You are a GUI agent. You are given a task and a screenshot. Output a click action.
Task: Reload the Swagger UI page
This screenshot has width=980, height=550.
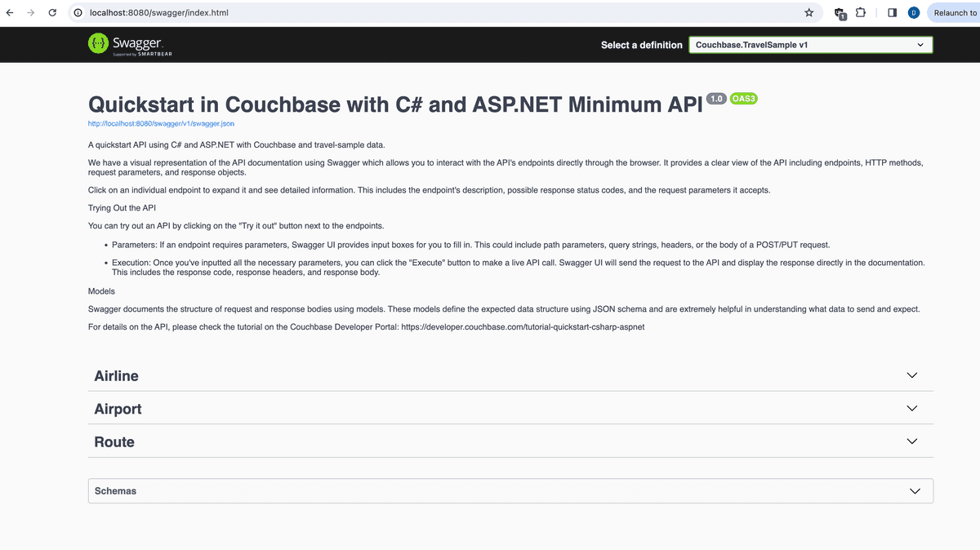[52, 12]
